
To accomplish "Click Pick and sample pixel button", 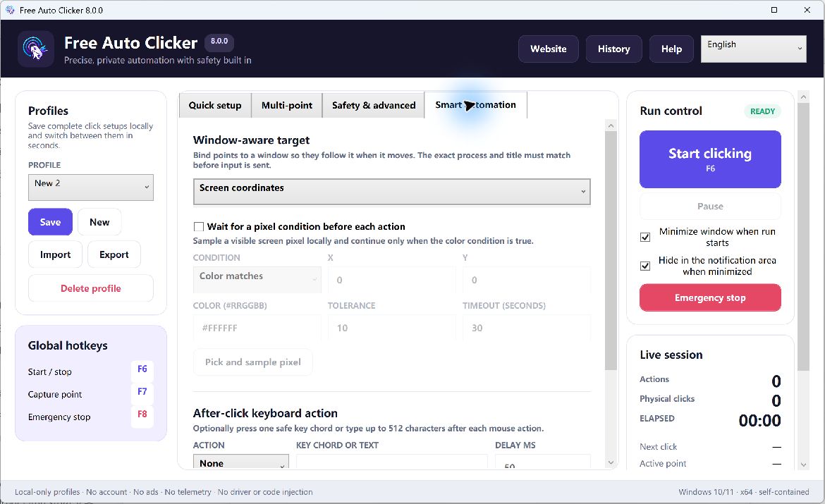I will click(x=253, y=362).
